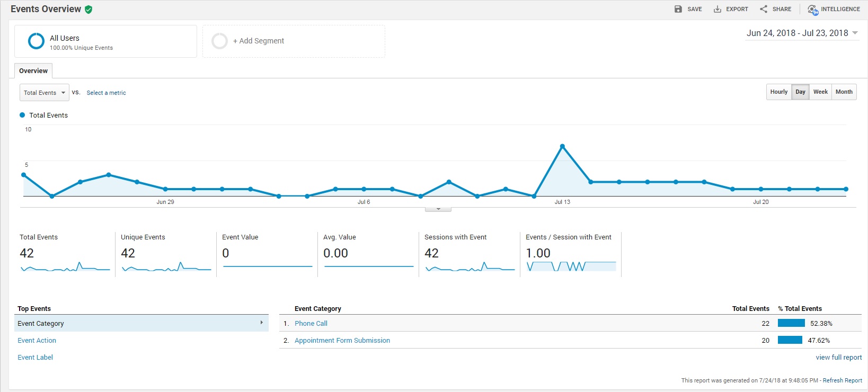Click the Export download icon
The image size is (868, 392).
click(718, 9)
